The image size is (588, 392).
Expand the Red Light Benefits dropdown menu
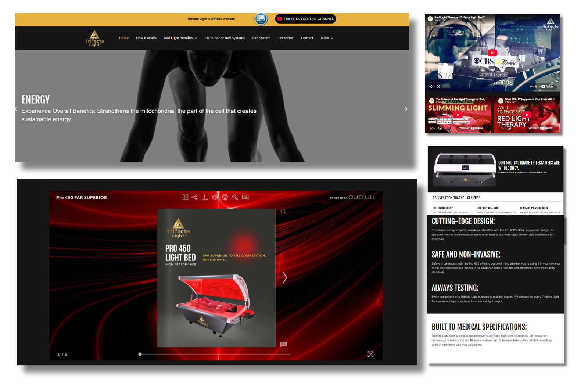coord(180,38)
